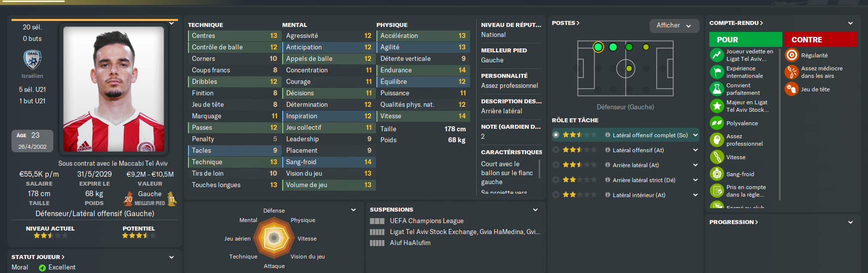Expand the Suspensions panel chevron
Viewport: 868px width, 273px height.
pos(535,210)
